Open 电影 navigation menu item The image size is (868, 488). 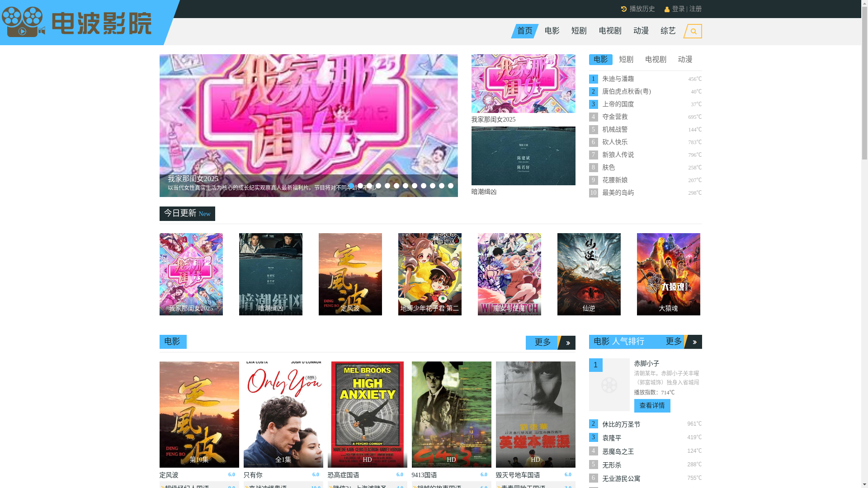552,31
